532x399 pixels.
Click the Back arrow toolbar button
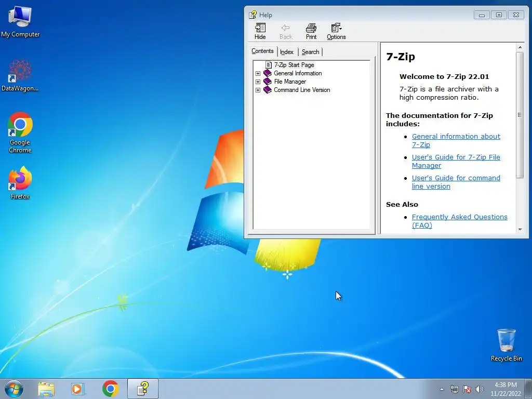286,31
